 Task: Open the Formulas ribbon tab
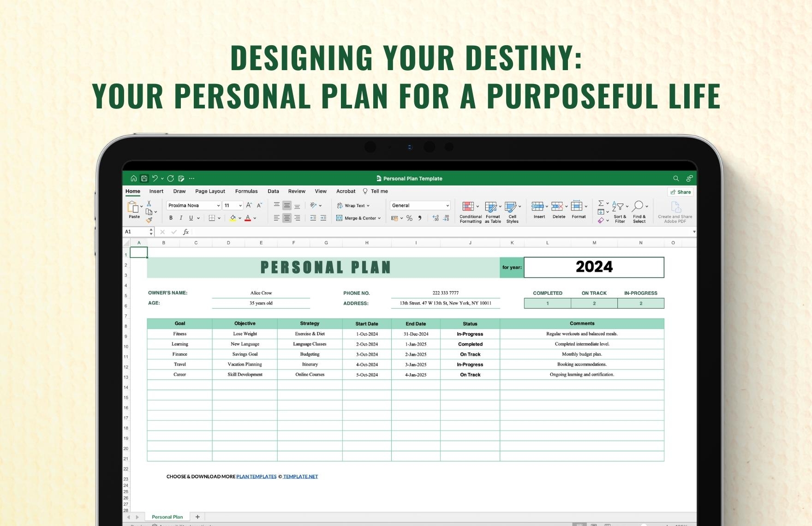pos(246,191)
